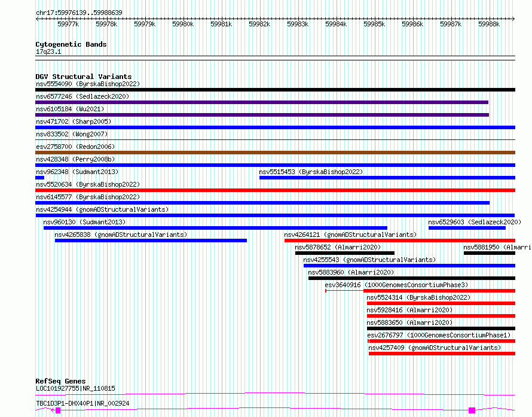
Task: Click the right magenta exon box of TBC1D3P1-DHX40P1
Action: [472, 410]
